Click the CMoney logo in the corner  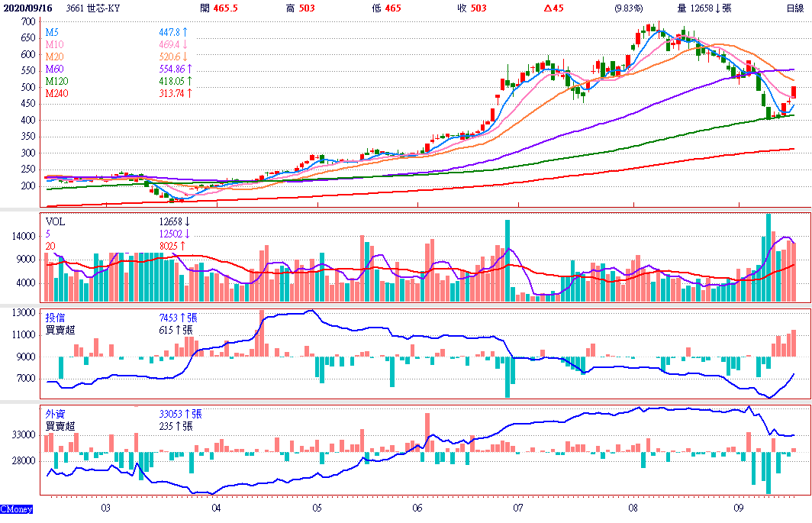16,509
